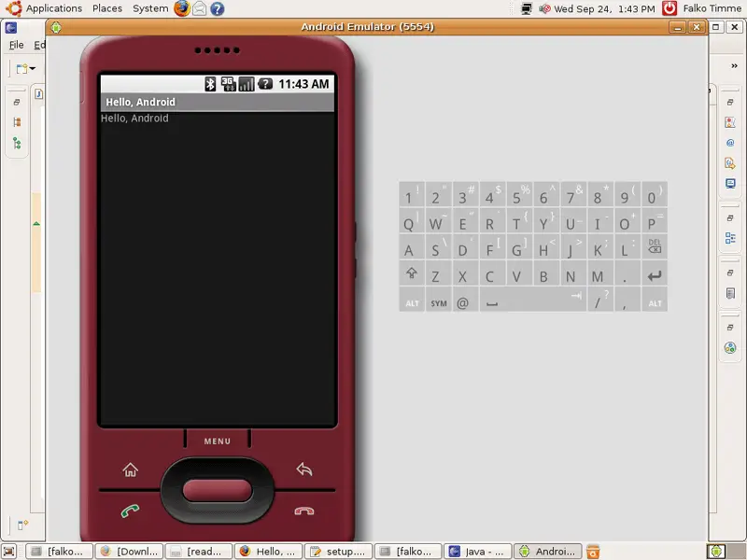Click the signal strength bars icon
Viewport: 747px width, 560px height.
[x=247, y=84]
